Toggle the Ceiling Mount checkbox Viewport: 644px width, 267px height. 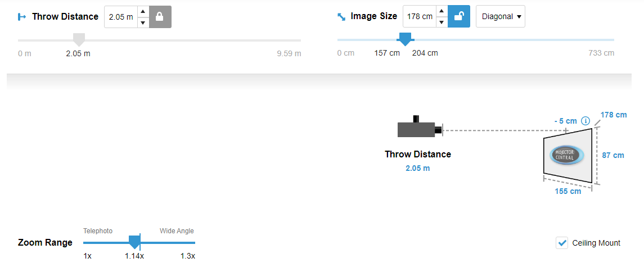click(x=561, y=243)
